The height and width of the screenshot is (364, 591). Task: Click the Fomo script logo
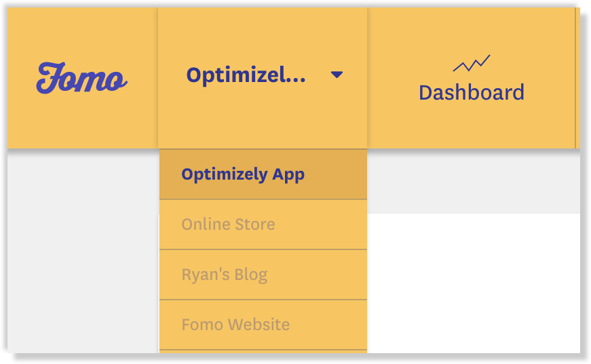click(82, 78)
